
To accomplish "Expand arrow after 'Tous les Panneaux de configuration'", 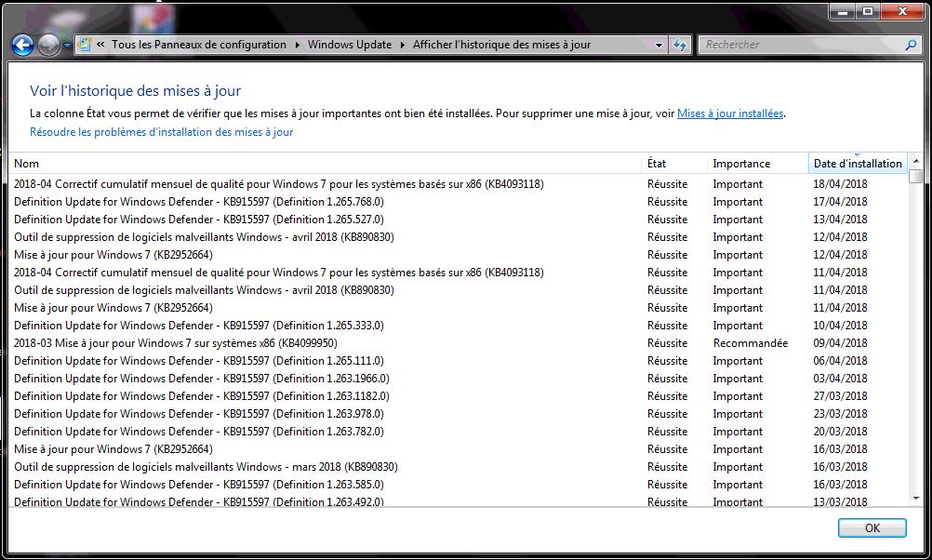I will pos(297,46).
